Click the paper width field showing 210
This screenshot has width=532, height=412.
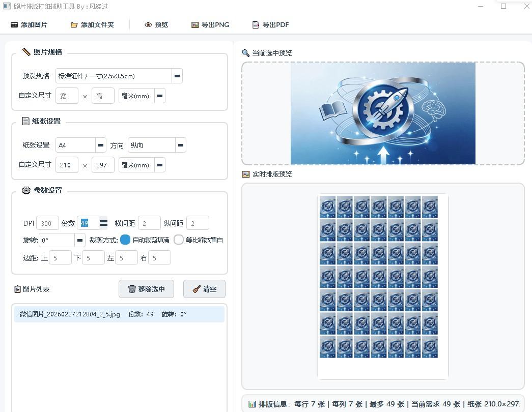pyautogui.click(x=67, y=165)
